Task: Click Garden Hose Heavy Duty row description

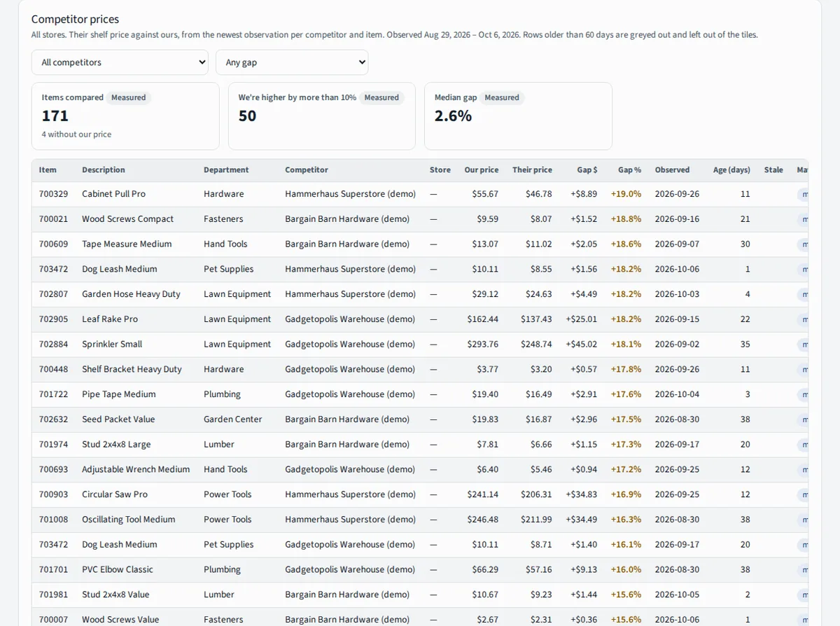Action: point(131,294)
